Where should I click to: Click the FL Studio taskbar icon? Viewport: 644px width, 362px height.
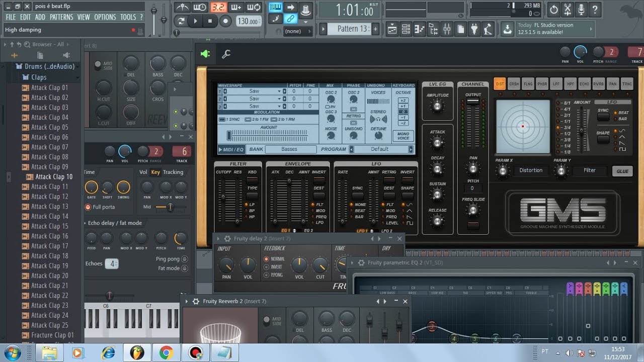[136, 352]
